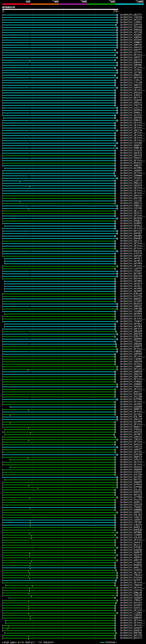Select the UniRef100_Q56K03 entry

pos(131,75)
